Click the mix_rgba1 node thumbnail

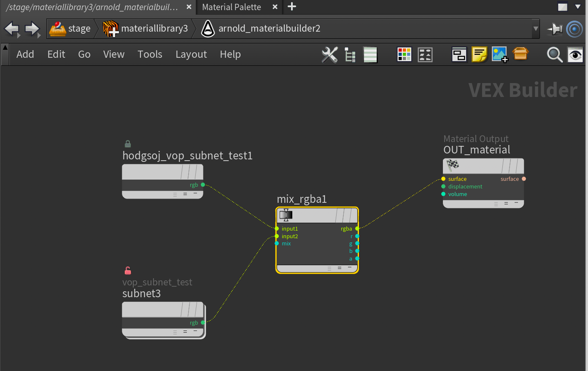pos(286,215)
